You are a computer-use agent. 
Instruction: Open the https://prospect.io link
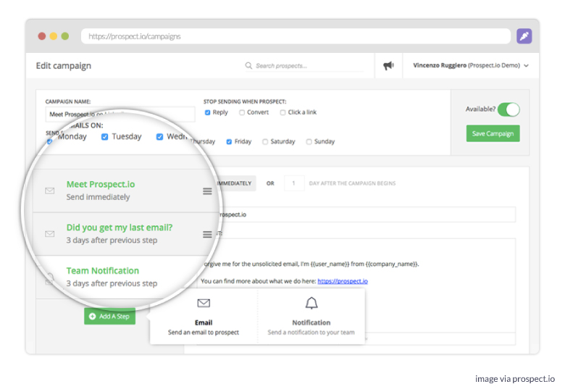tap(343, 281)
